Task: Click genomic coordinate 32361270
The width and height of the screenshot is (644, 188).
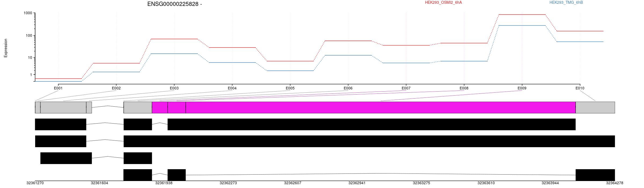Action: coord(35,183)
